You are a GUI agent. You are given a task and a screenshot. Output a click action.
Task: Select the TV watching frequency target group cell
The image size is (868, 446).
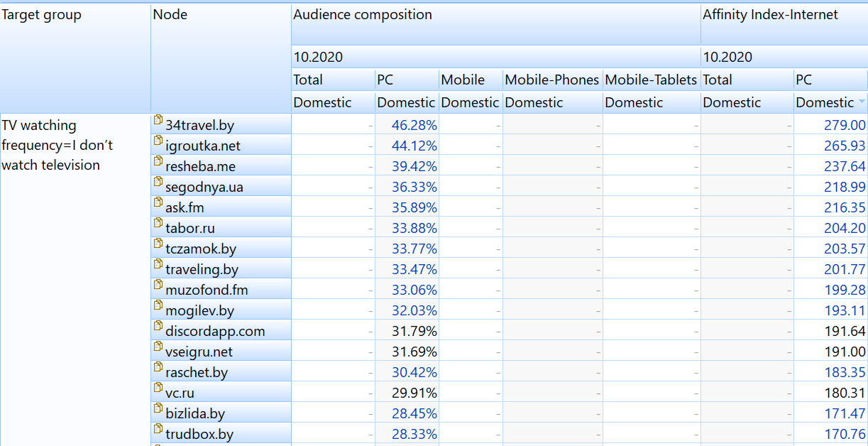[x=57, y=146]
